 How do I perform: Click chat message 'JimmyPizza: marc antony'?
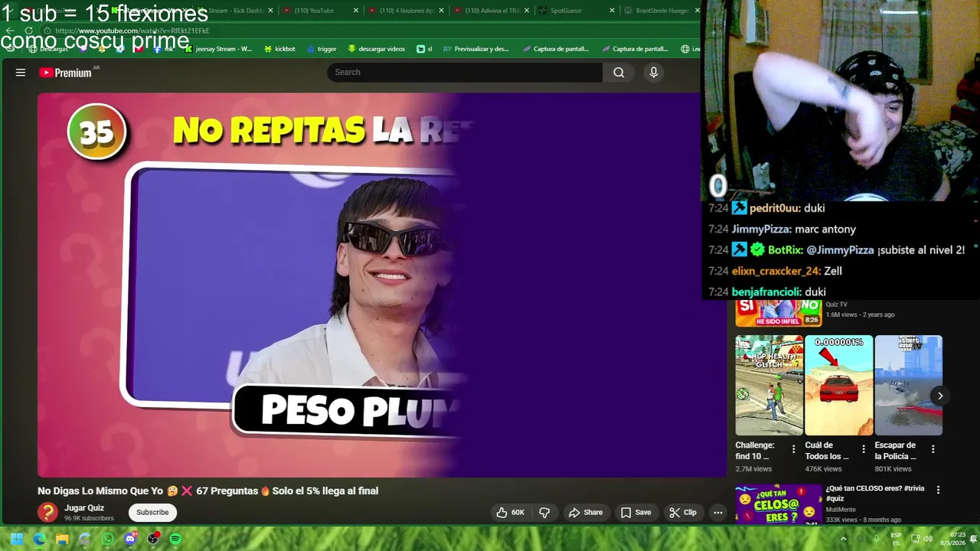coord(782,229)
